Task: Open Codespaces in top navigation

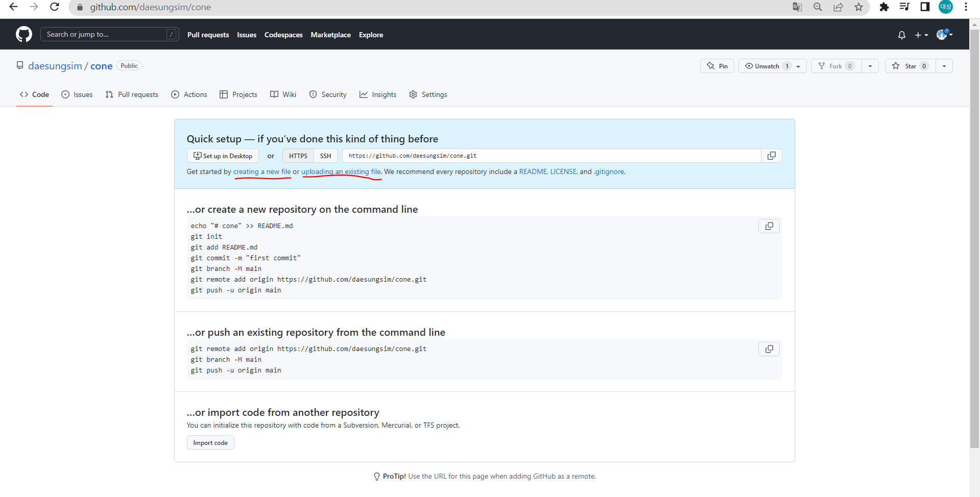Action: pos(283,35)
